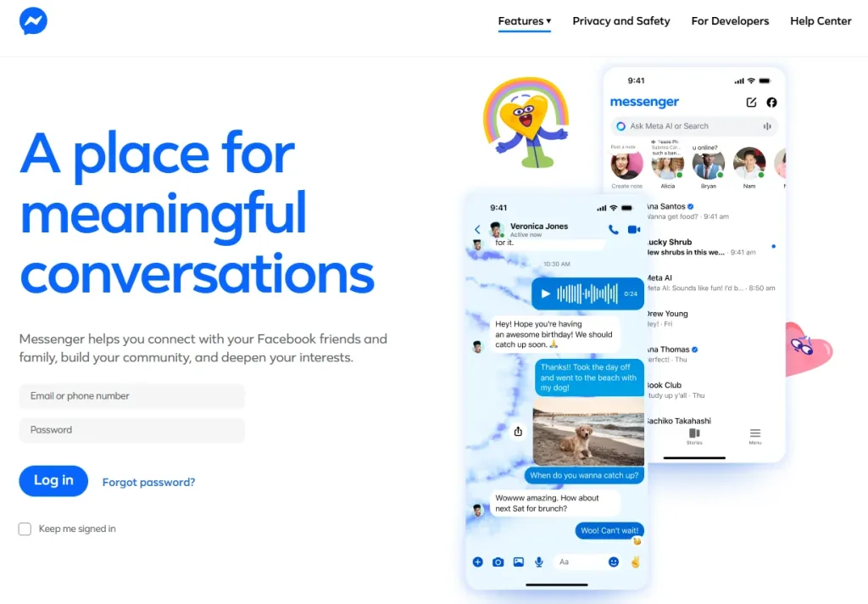Viewport: 868px width, 604px height.
Task: Tap the share icon beside dog photo
Action: [x=518, y=431]
